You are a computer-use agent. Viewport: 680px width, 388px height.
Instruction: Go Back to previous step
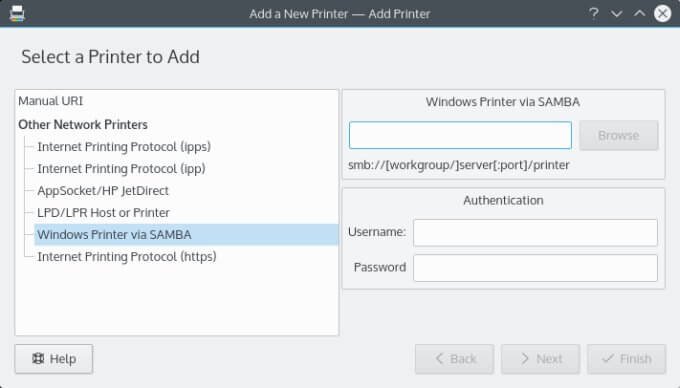tap(454, 359)
